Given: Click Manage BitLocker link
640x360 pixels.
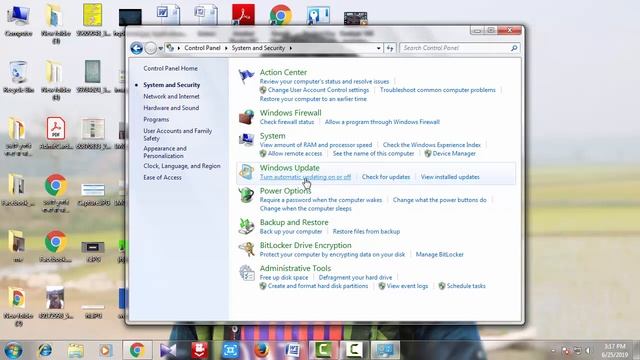Looking at the screenshot, I should click(x=440, y=254).
